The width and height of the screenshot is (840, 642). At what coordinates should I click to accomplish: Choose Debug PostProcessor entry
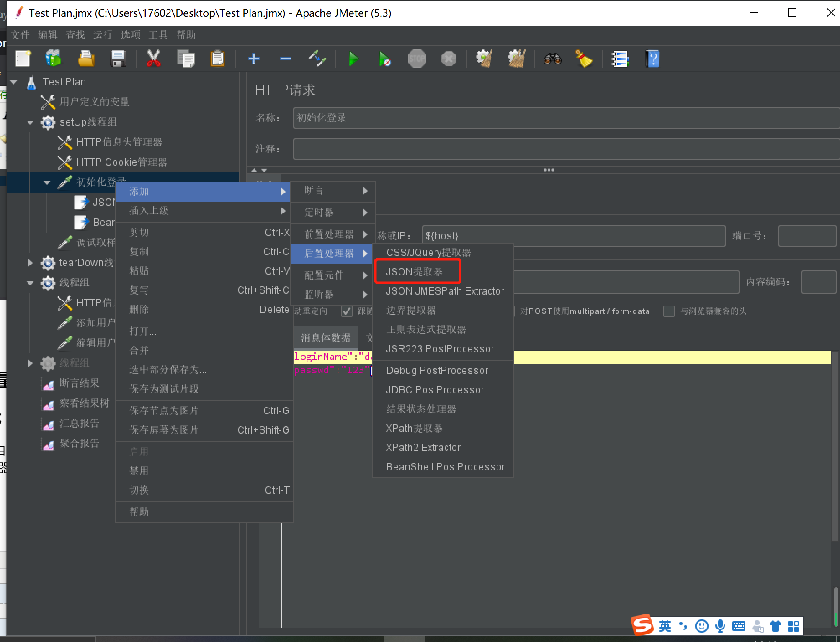coord(443,371)
